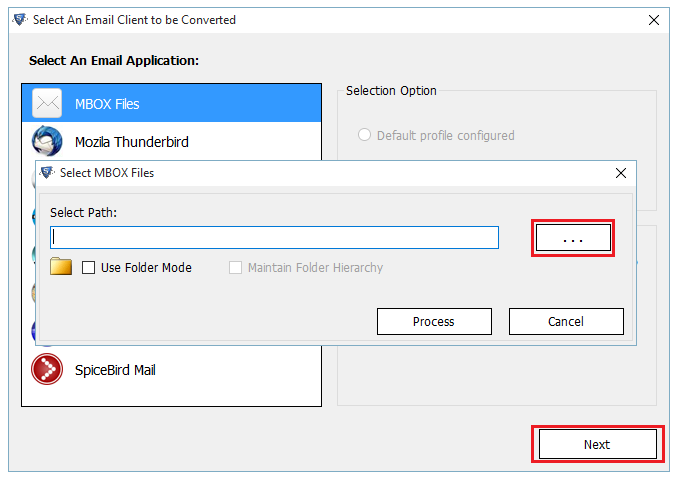Enable the Use Folder Mode checkbox

click(88, 267)
